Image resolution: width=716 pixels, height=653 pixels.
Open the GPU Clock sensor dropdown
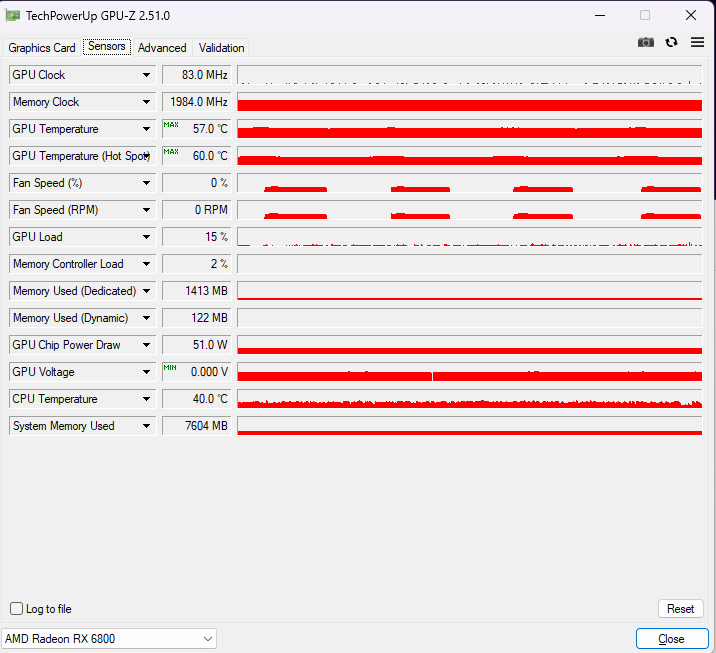[146, 75]
